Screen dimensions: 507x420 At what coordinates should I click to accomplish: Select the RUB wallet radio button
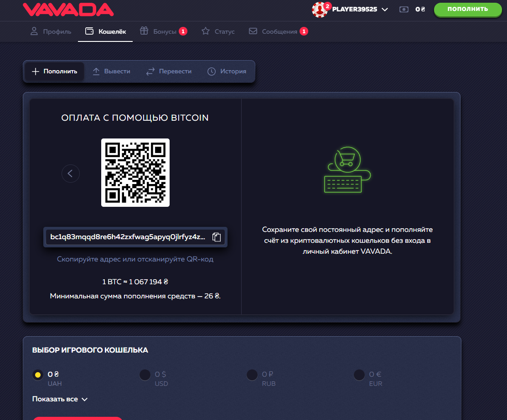coord(252,375)
